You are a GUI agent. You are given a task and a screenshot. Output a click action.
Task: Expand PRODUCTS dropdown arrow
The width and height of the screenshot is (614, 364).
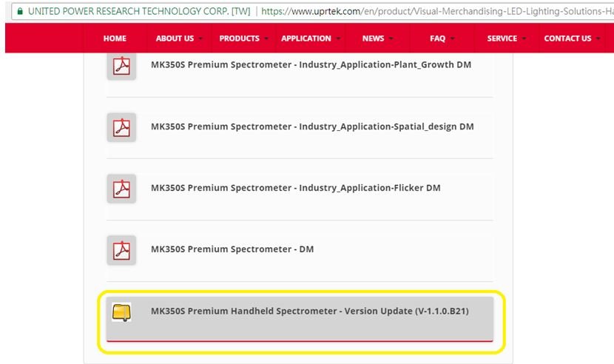[266, 38]
